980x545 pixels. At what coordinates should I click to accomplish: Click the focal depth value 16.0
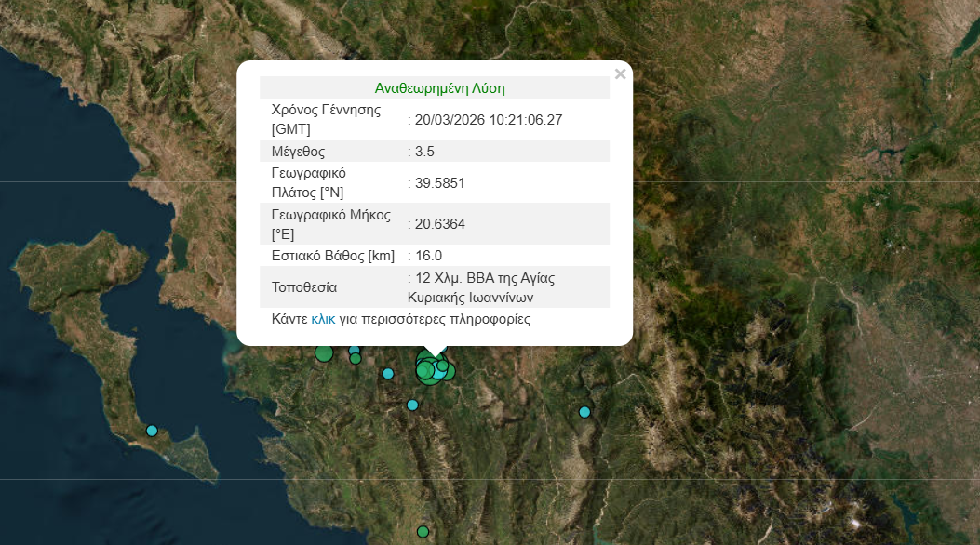point(427,256)
